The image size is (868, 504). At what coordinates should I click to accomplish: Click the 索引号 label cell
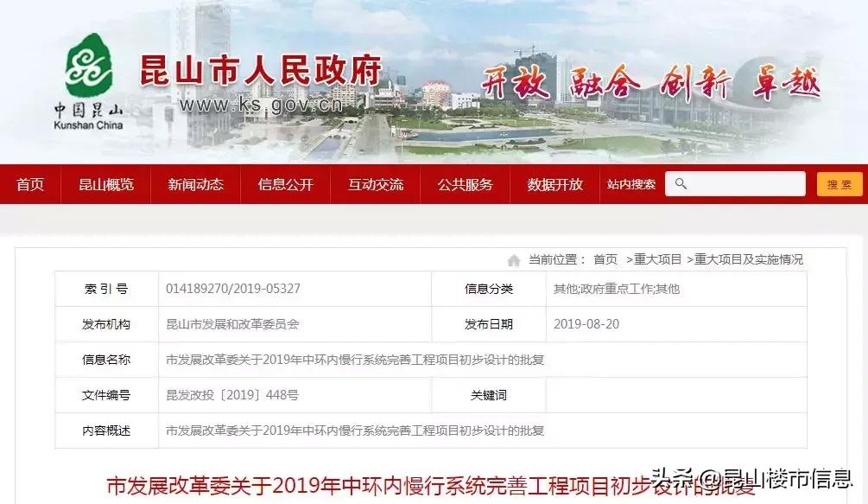pyautogui.click(x=106, y=289)
